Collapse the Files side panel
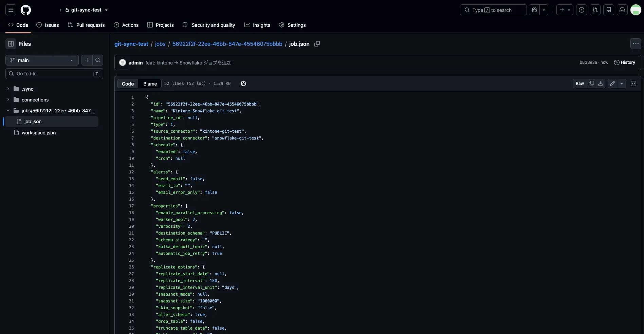The width and height of the screenshot is (644, 334). tap(11, 44)
